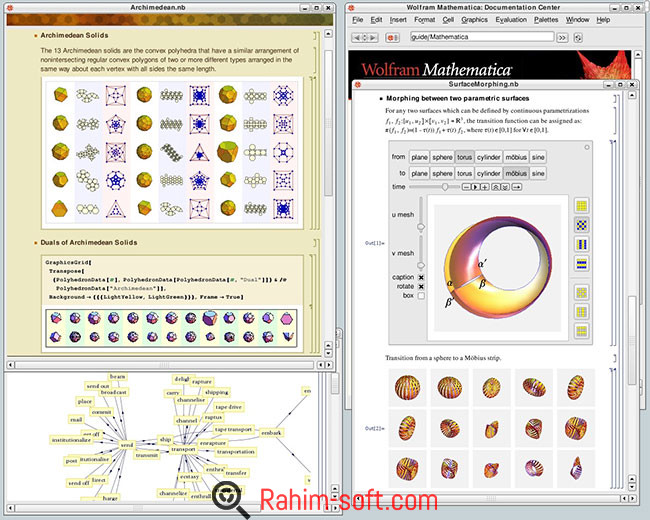Enable the box checkbox
Screen dimensions: 650x520
click(421, 296)
